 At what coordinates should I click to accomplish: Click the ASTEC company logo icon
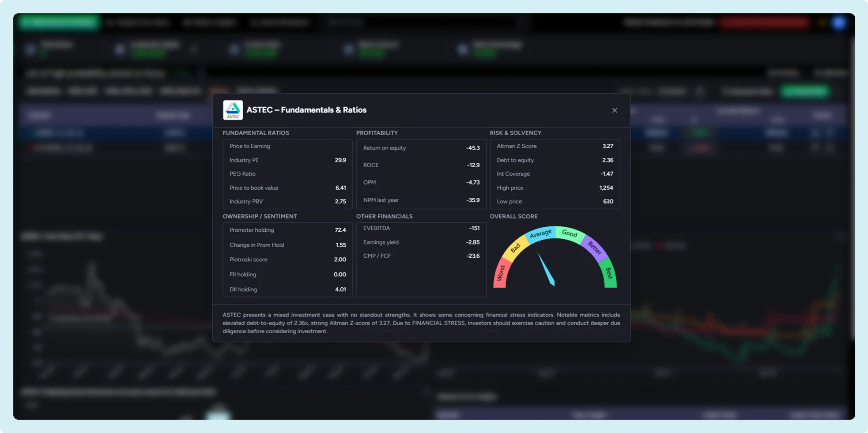(233, 110)
